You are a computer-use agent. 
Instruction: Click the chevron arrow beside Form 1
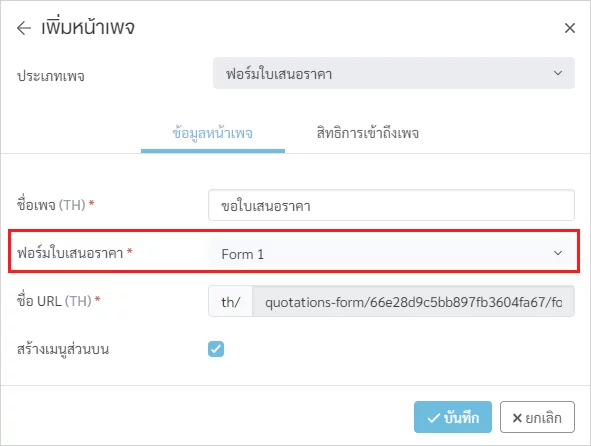tap(558, 253)
